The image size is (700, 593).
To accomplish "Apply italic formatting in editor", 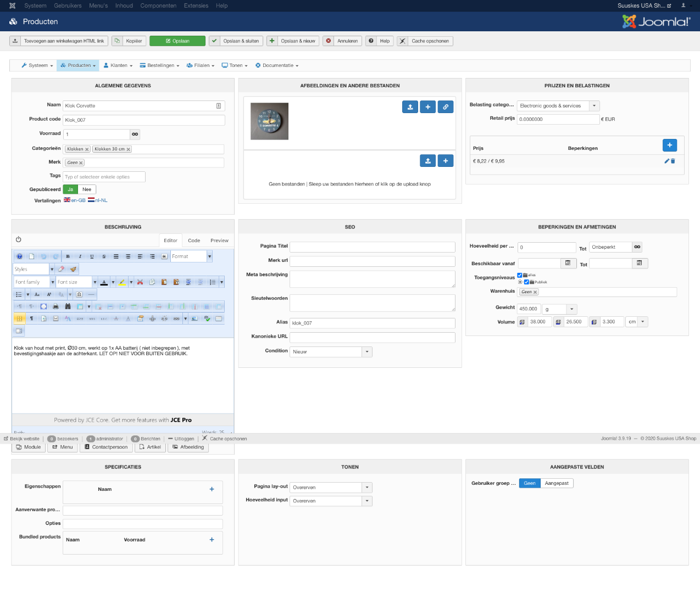I will [80, 256].
